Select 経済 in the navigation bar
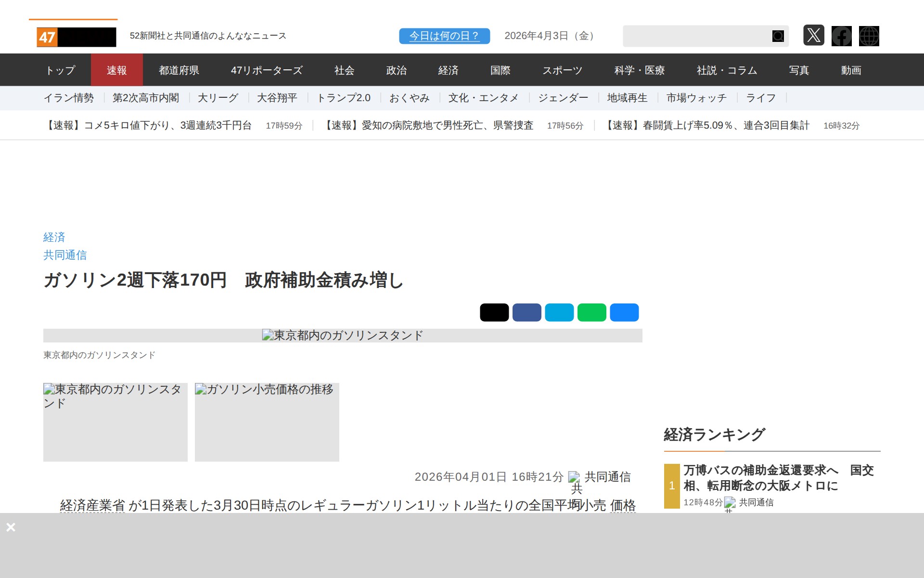 448,70
